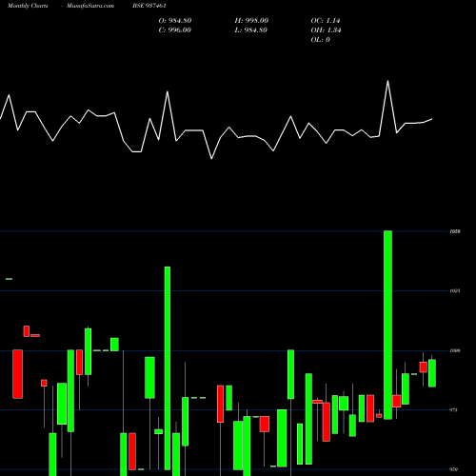Click the "OH: 1.34" value
The image size is (476, 476).
(326, 30)
